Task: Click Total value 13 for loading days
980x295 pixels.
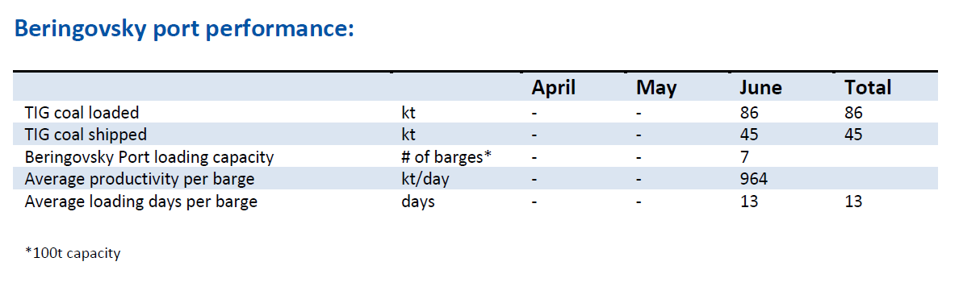Action: pos(853,202)
